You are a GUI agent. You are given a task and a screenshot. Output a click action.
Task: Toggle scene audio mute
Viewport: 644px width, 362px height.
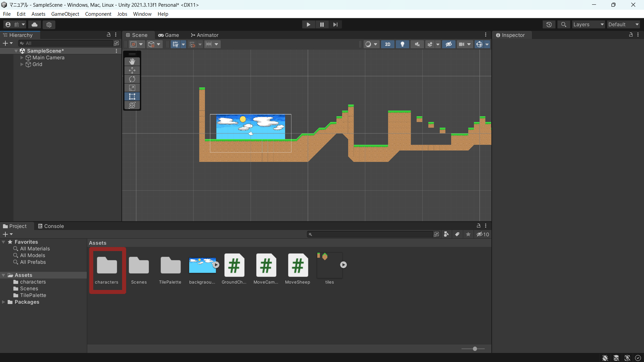pyautogui.click(x=417, y=44)
